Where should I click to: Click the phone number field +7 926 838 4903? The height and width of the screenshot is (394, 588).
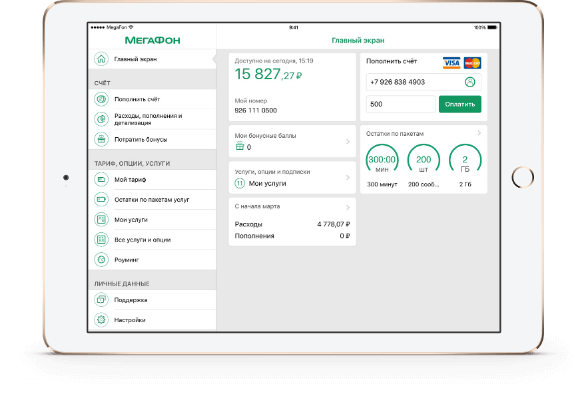(424, 82)
